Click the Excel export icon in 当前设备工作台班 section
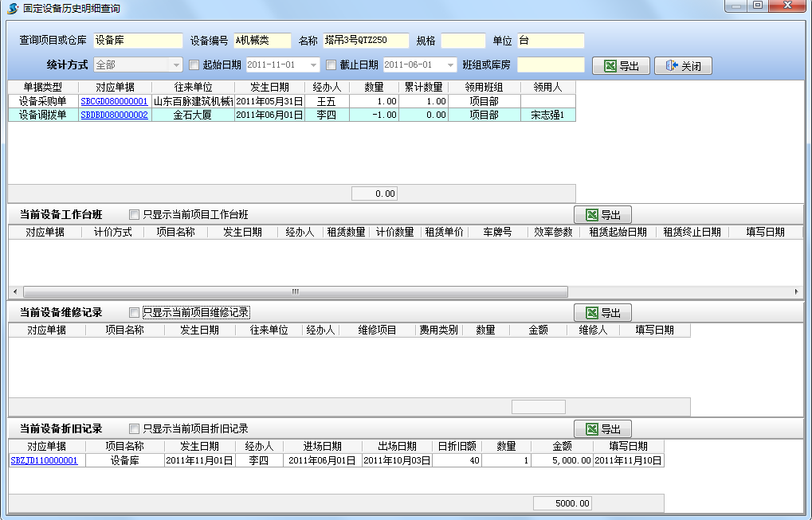The image size is (812, 520). point(591,213)
